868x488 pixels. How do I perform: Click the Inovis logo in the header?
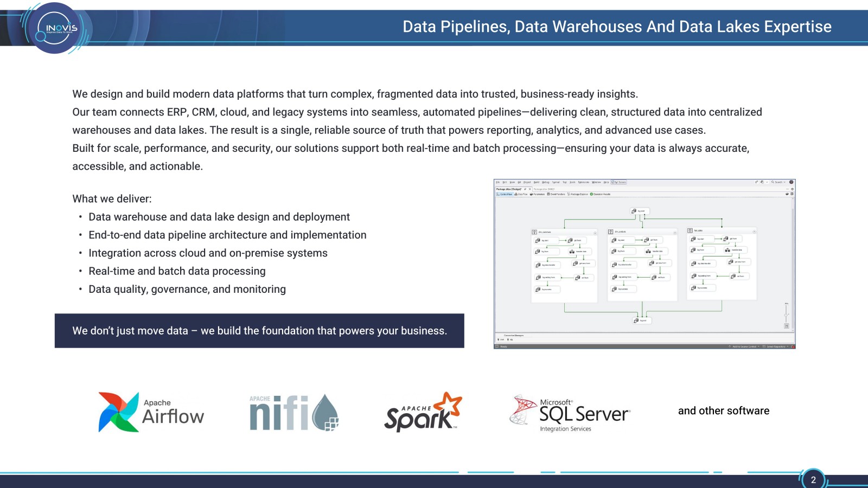(x=54, y=28)
